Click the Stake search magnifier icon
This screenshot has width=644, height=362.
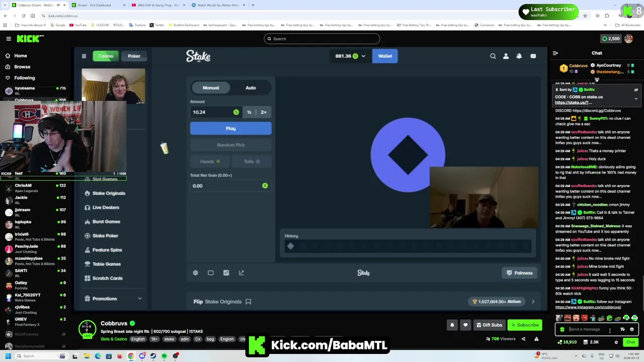(x=493, y=56)
